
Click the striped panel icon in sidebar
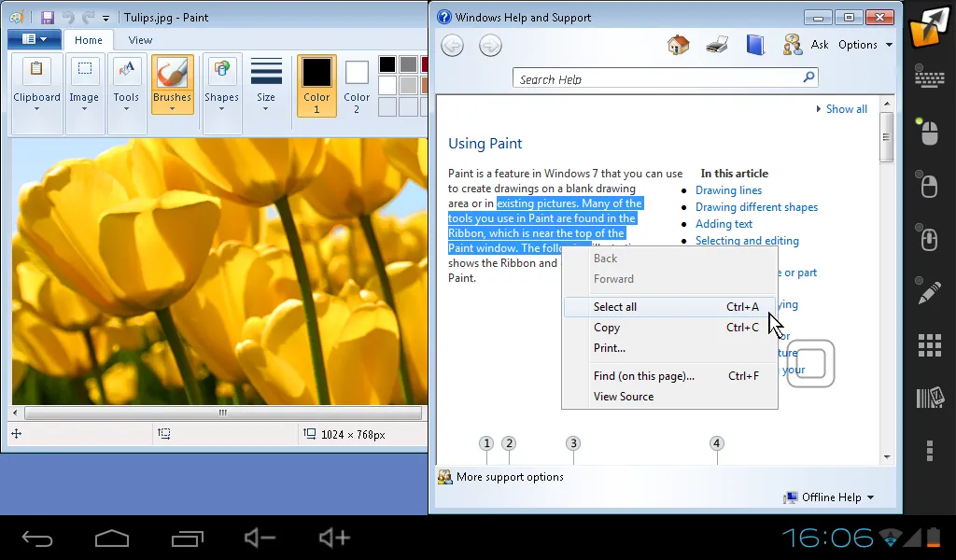click(929, 398)
